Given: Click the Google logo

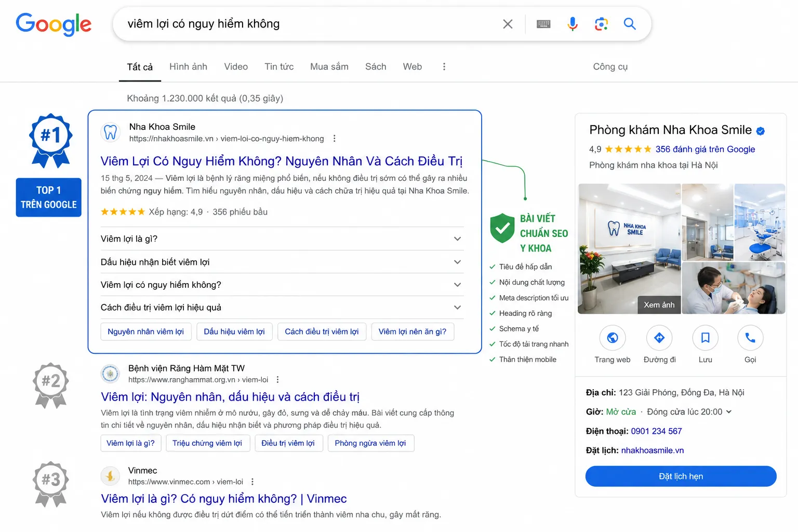Looking at the screenshot, I should pyautogui.click(x=54, y=24).
